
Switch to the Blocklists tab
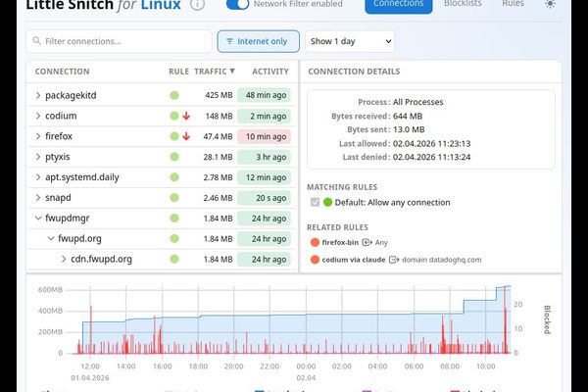click(463, 4)
